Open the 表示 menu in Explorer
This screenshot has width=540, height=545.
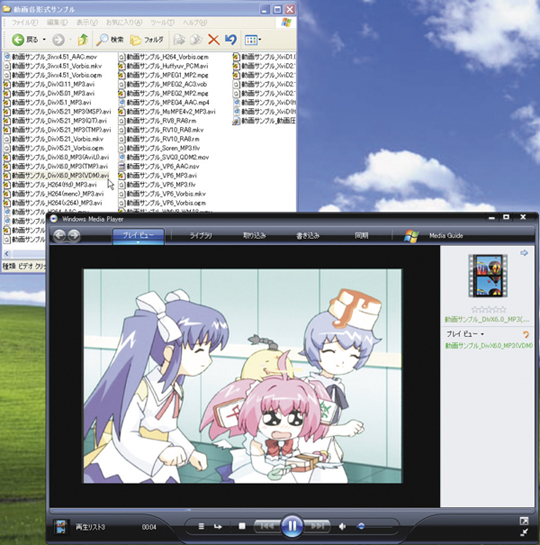click(87, 23)
